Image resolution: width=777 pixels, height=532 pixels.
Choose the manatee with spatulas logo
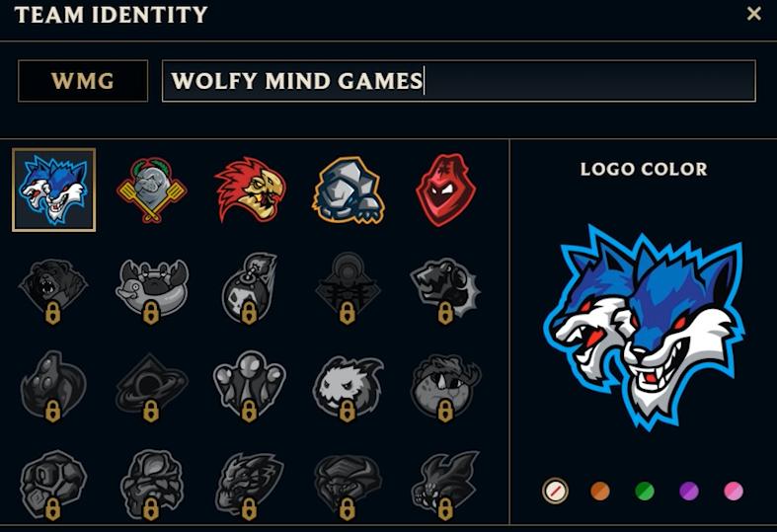(x=152, y=190)
